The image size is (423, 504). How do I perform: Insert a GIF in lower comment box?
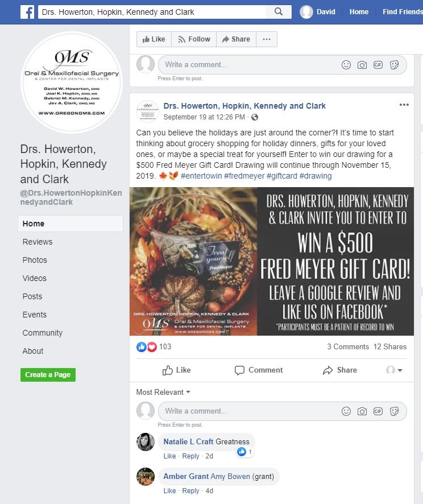(378, 411)
